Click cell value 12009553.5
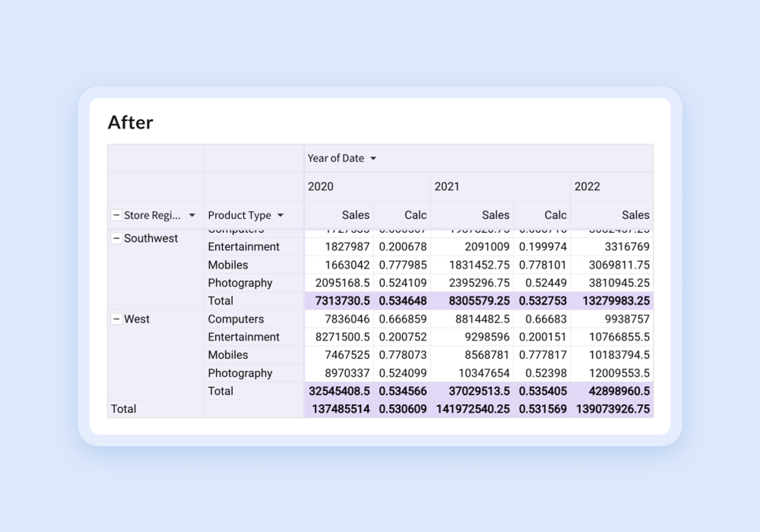The height and width of the screenshot is (532, 760). click(x=619, y=373)
